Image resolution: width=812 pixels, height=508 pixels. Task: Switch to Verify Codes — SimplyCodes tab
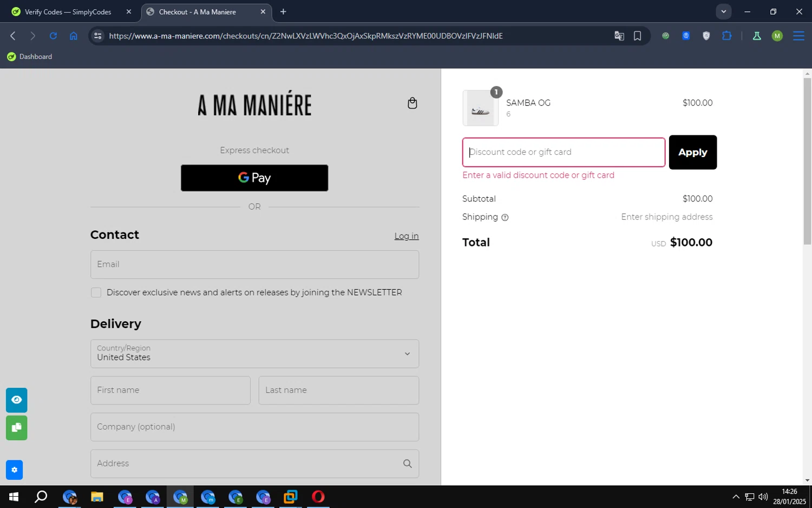[x=68, y=12]
